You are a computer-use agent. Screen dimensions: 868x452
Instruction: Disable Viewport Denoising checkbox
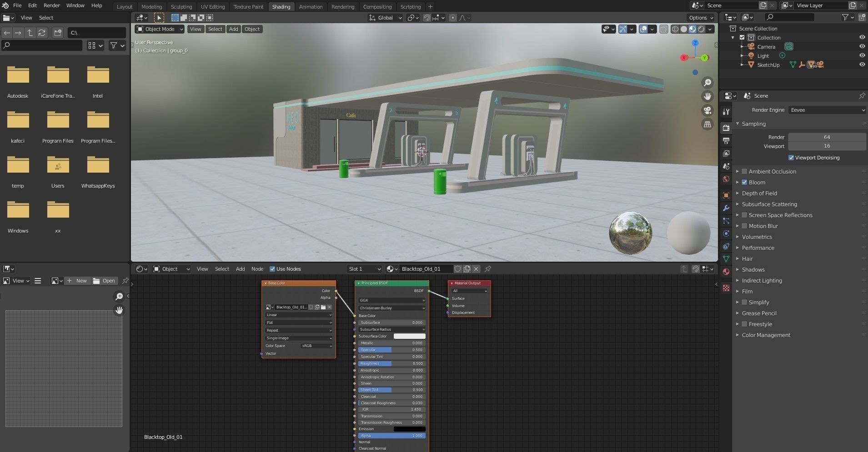(791, 158)
